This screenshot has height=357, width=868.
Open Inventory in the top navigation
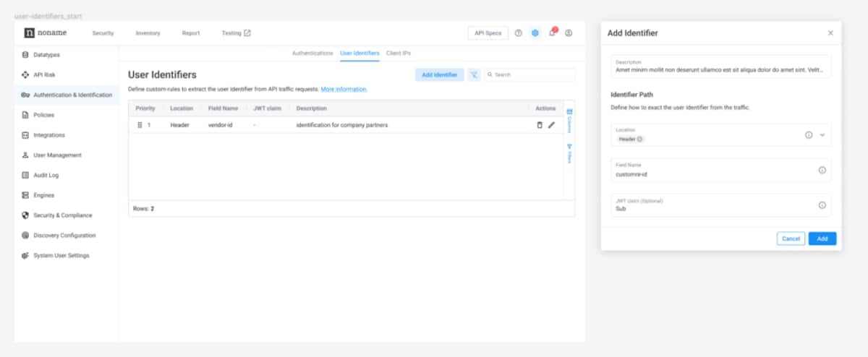[x=148, y=33]
